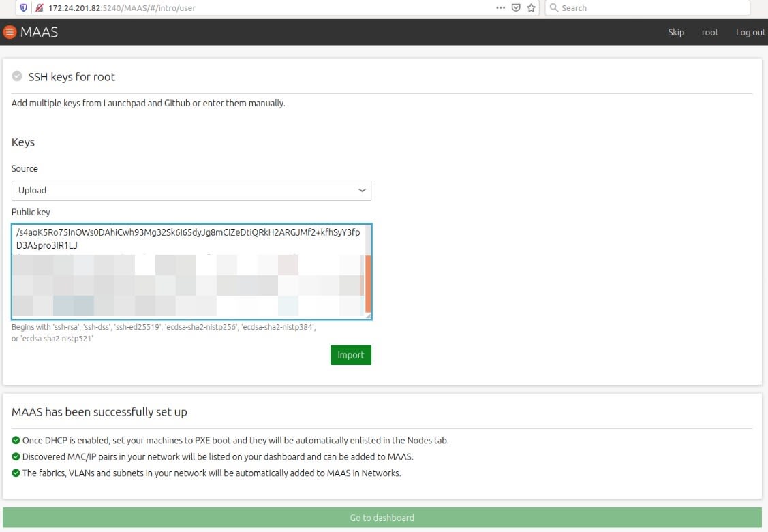Select the 'Discovered MAC/IP pairs' sentence
This screenshot has width=768, height=532.
[218, 456]
